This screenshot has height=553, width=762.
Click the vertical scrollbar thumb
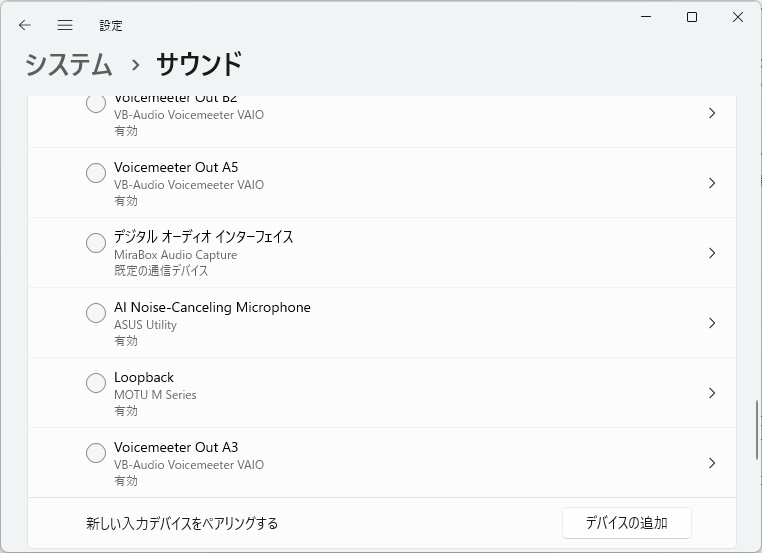[756, 430]
